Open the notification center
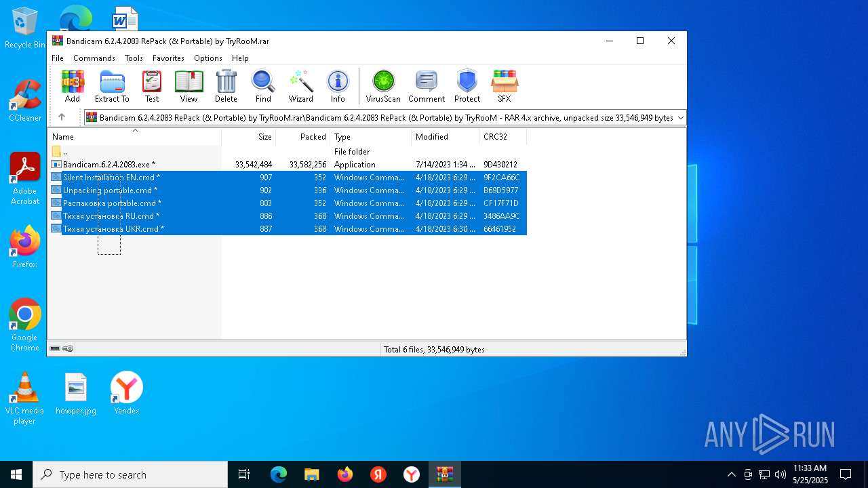868x488 pixels. [x=846, y=474]
